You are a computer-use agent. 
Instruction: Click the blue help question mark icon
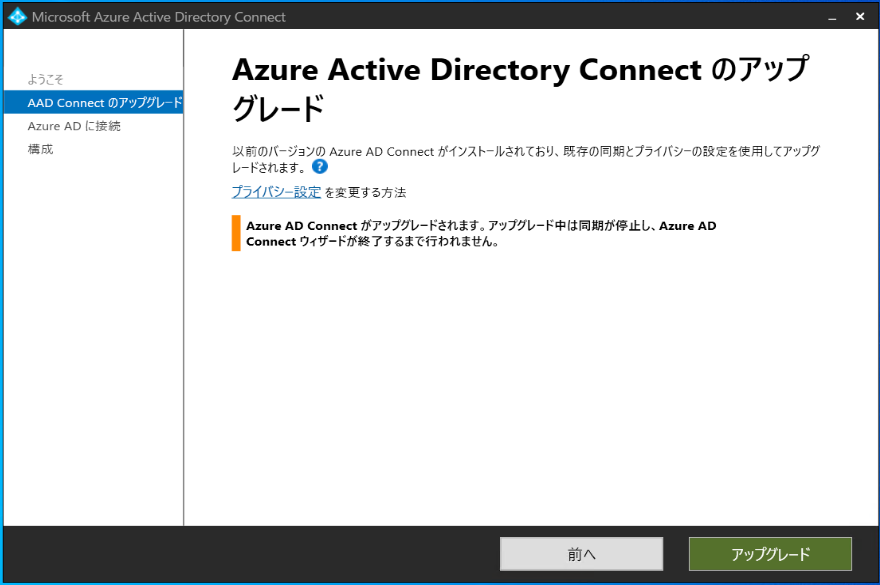[x=320, y=167]
